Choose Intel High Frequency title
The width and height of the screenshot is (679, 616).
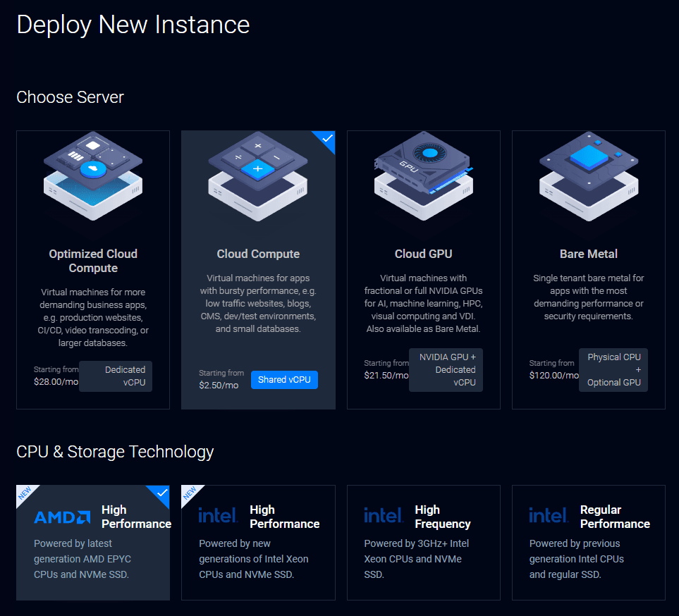442,517
